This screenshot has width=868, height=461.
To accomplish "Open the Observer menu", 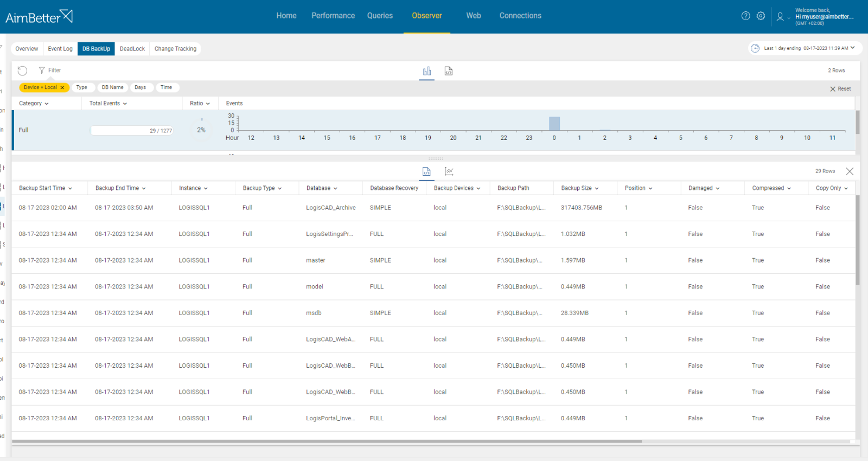I will 427,16.
